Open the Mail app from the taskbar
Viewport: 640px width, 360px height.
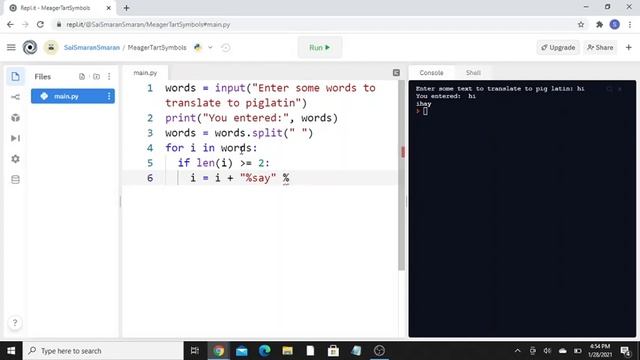pos(242,351)
